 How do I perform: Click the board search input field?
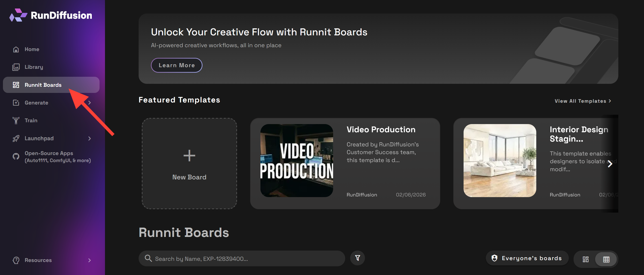(x=245, y=259)
